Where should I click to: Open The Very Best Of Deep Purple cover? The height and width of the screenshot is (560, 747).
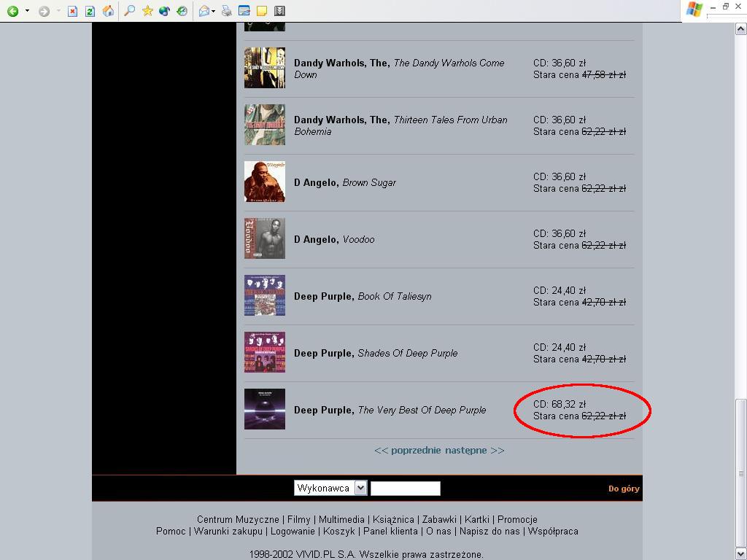point(264,409)
